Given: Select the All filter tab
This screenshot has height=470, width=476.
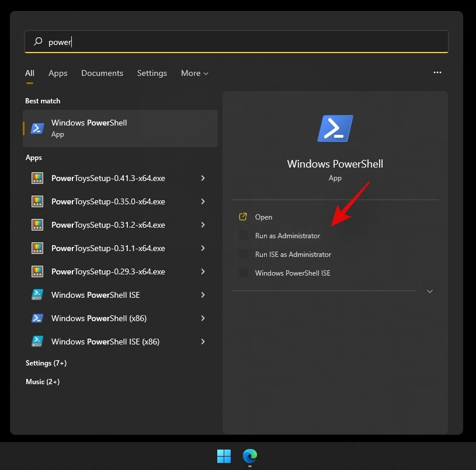Looking at the screenshot, I should coord(30,73).
